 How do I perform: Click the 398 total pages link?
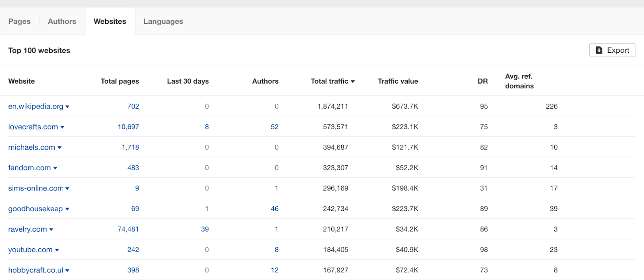(133, 270)
